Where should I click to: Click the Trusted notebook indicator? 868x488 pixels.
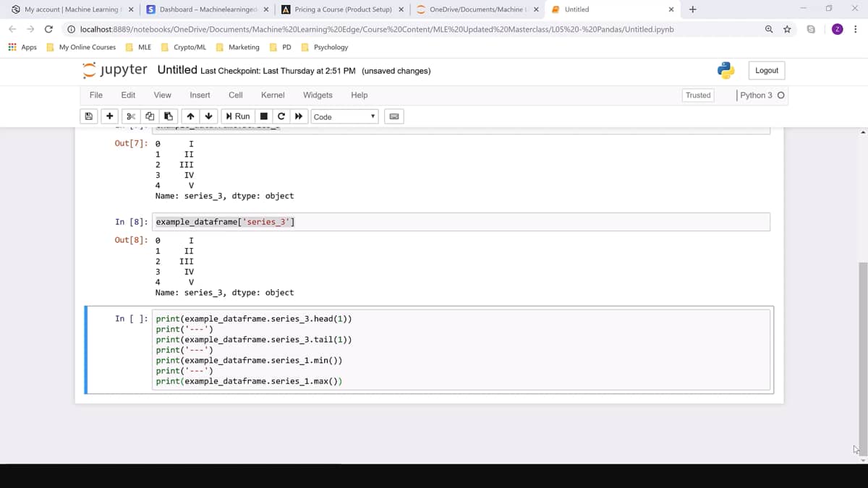click(698, 95)
